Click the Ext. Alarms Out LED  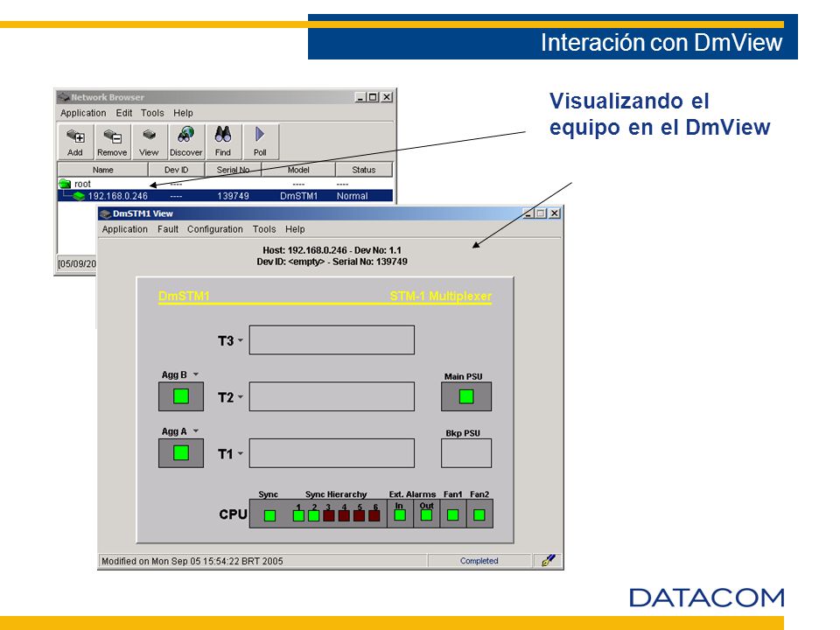[426, 515]
